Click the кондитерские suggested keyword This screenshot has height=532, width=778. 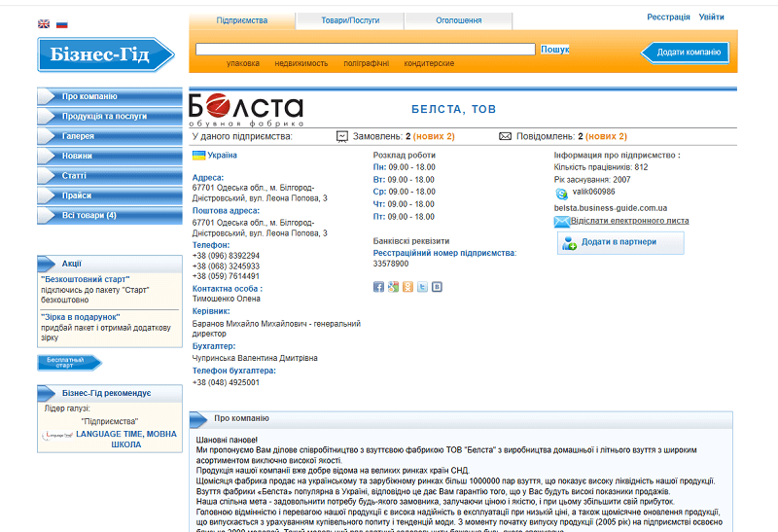(x=429, y=63)
